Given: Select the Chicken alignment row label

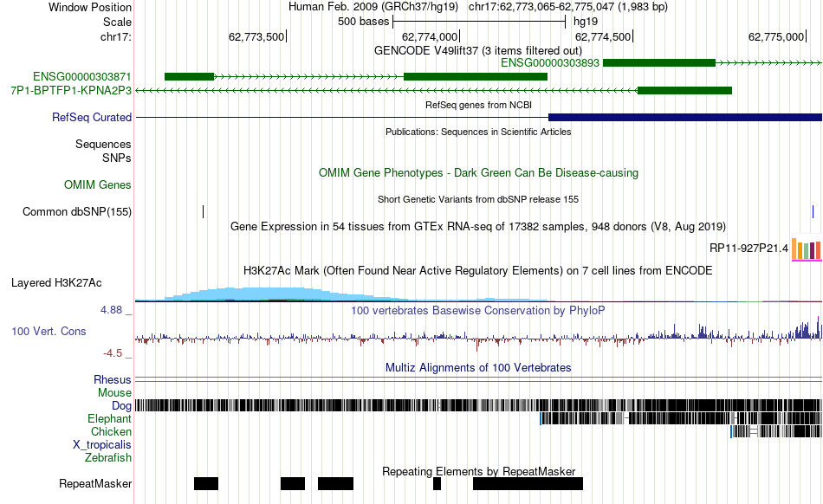Looking at the screenshot, I should pos(111,431).
